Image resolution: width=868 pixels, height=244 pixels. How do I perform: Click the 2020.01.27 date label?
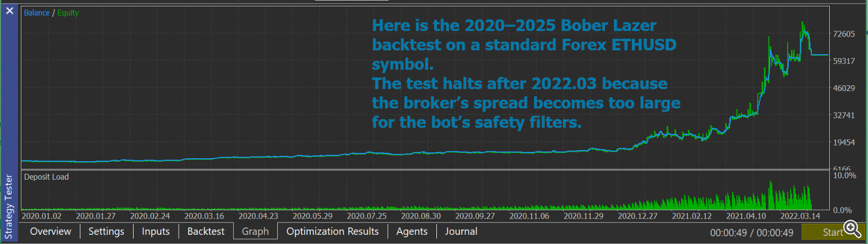tap(97, 216)
